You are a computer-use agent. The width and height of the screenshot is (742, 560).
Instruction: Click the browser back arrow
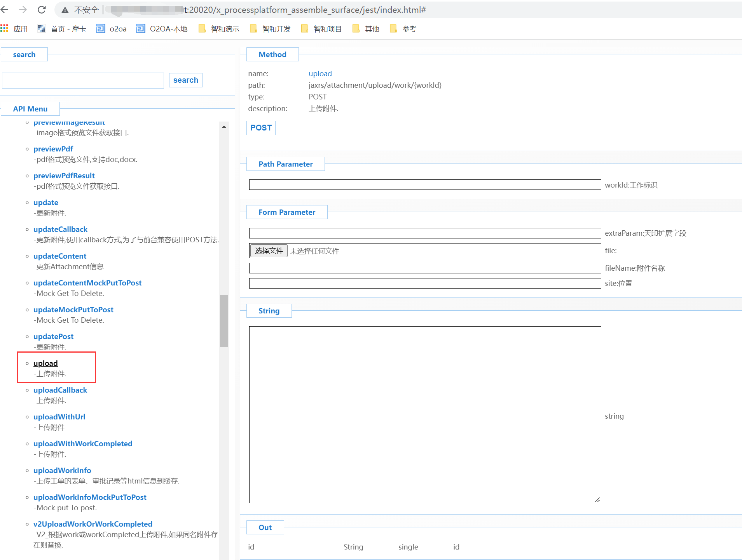[5, 10]
